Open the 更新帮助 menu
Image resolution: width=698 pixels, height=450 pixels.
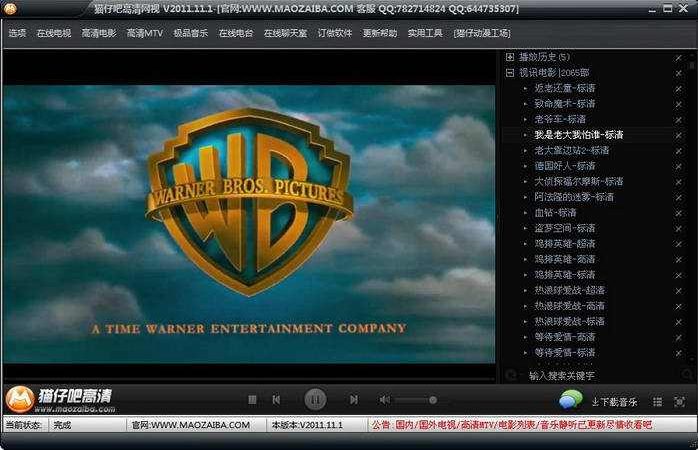tap(380, 33)
